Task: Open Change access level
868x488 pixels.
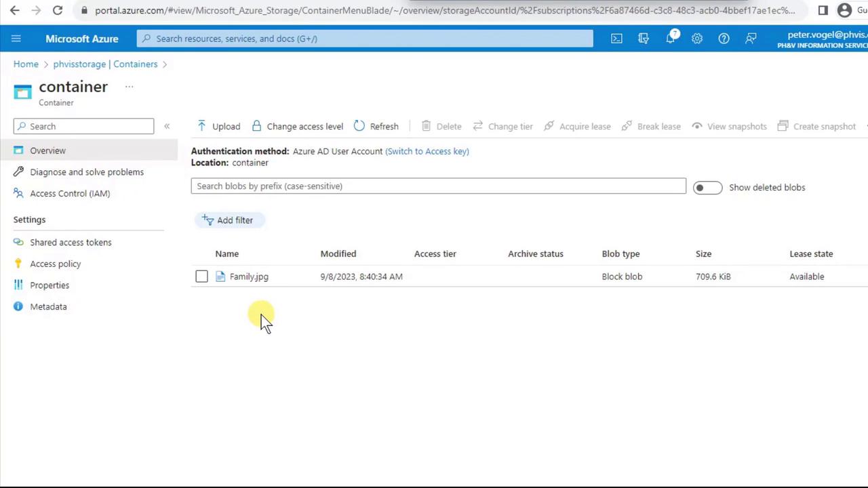Action: click(297, 126)
